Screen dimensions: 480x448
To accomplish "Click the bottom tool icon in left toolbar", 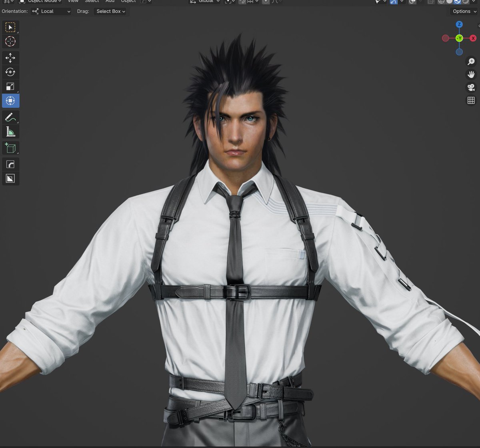I will click(10, 178).
